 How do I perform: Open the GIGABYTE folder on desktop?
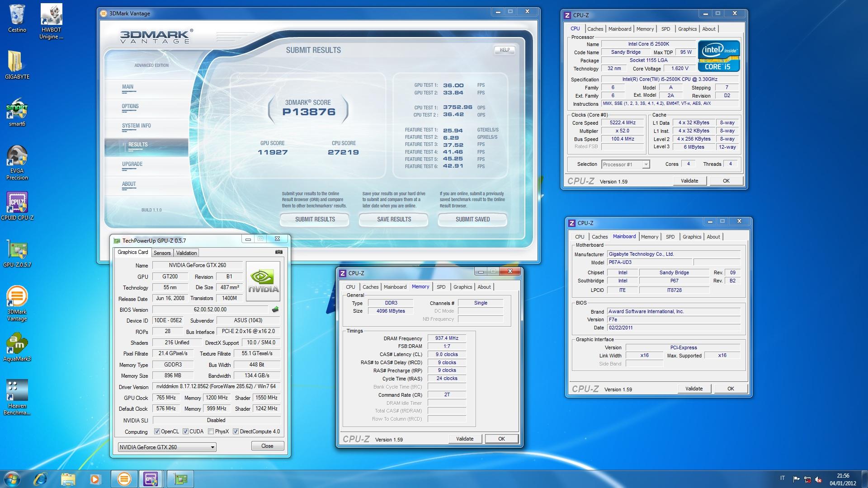(x=17, y=65)
